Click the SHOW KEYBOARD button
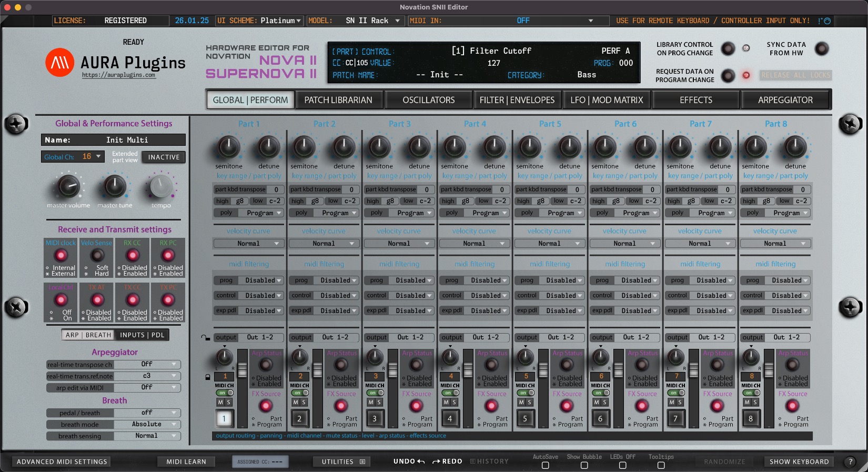868x472 pixels. pos(799,461)
